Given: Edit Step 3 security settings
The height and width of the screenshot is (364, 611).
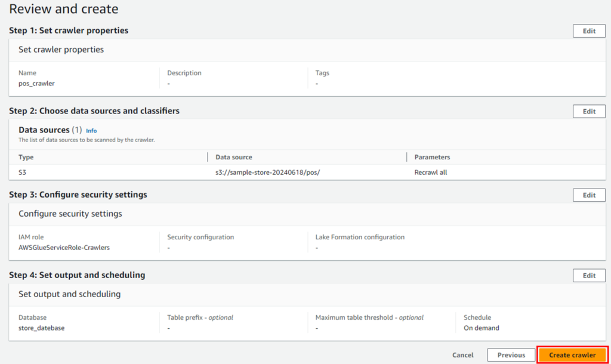Looking at the screenshot, I should tap(589, 195).
